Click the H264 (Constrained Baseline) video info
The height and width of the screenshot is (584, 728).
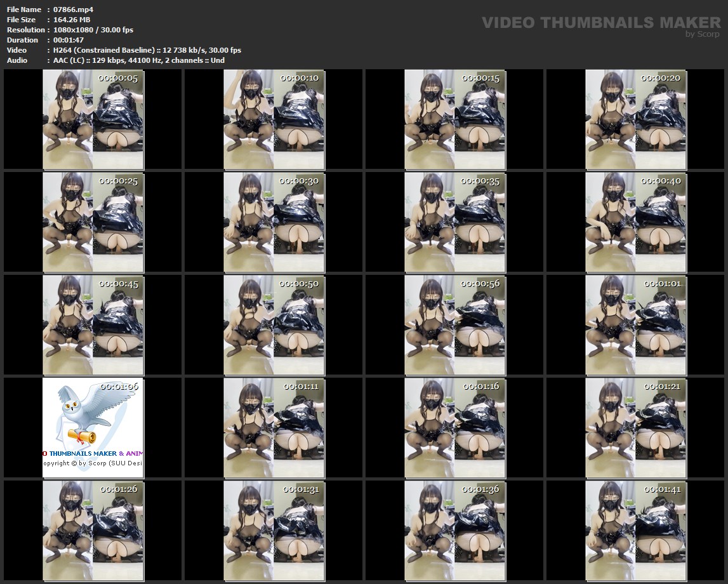[x=147, y=50]
